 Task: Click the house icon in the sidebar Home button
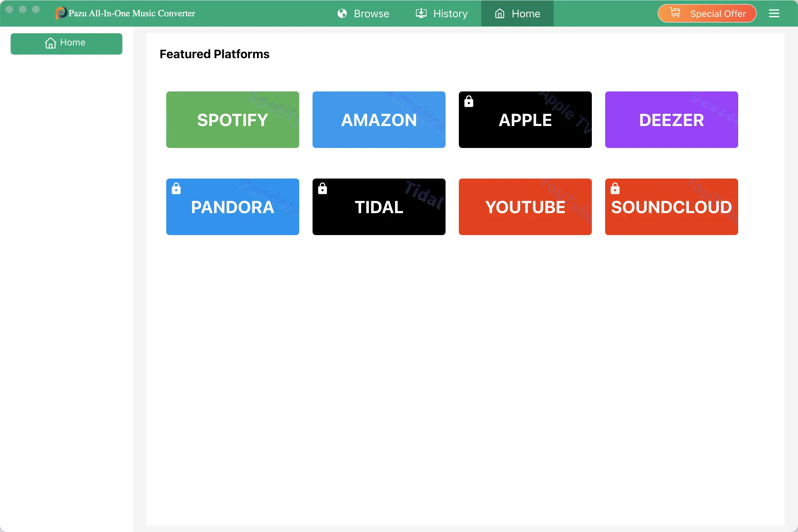51,43
